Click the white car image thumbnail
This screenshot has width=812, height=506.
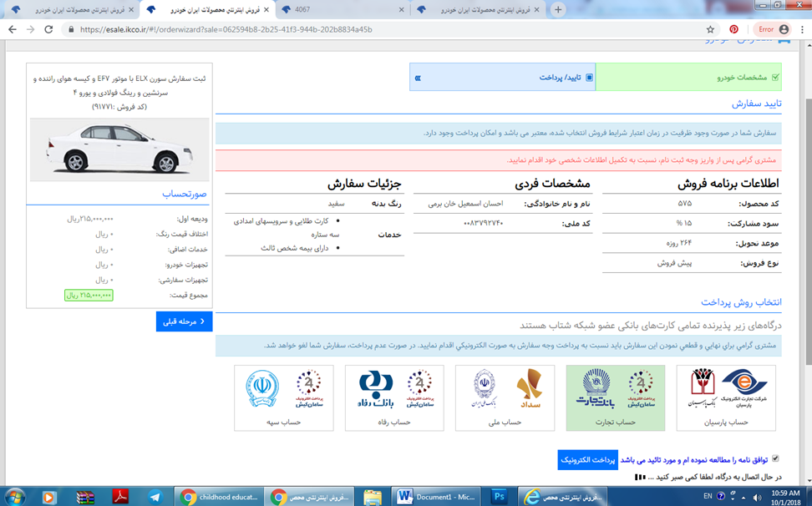pyautogui.click(x=117, y=149)
